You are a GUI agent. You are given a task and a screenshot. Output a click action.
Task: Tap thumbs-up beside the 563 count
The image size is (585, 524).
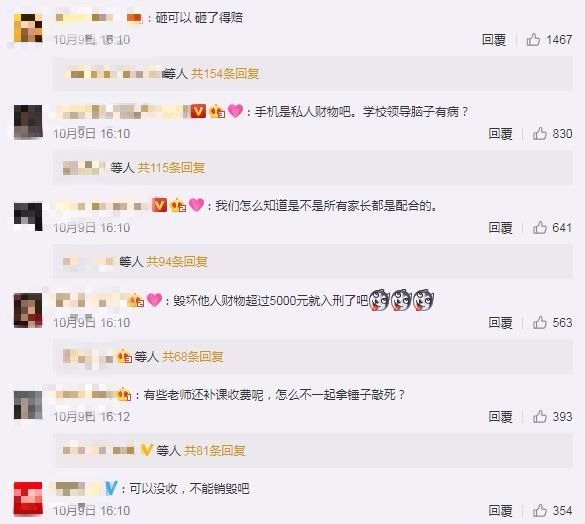(539, 322)
